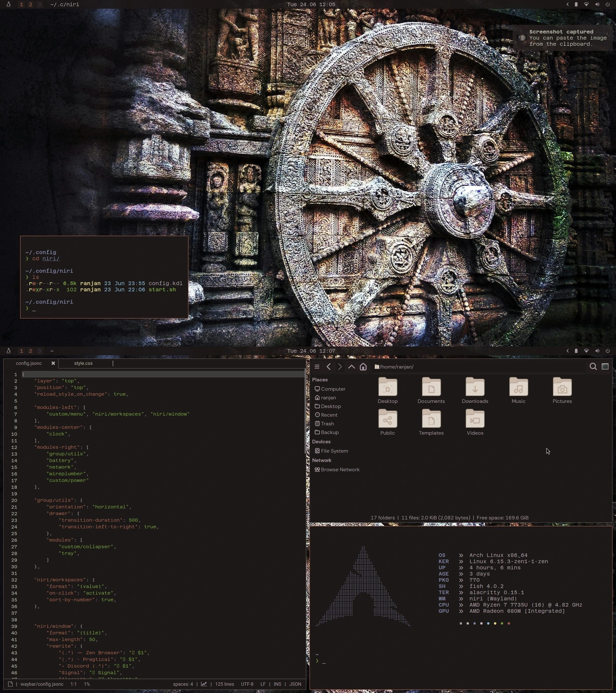Select File System under Devices
Screen dimensions: 616x693
coord(334,451)
